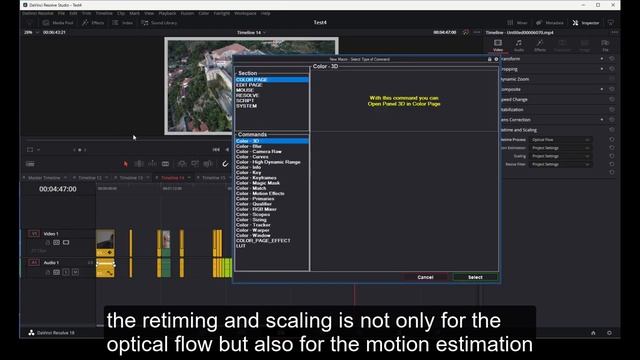
Task: Select MOUSE in Section list
Action: [271, 90]
